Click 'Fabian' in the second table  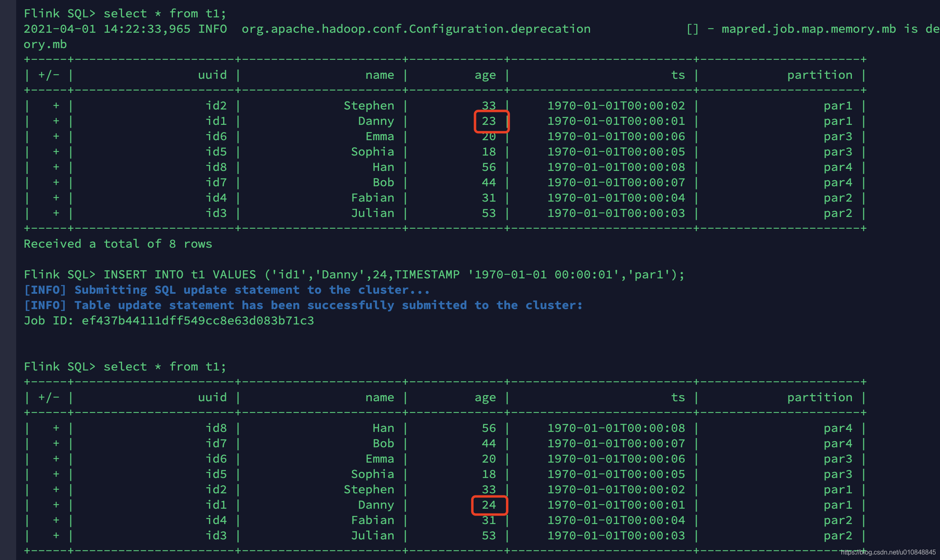click(372, 520)
